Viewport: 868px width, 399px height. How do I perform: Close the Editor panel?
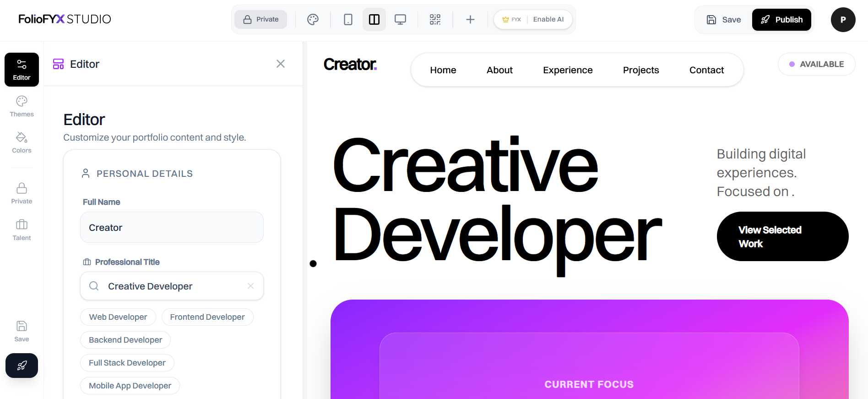tap(281, 64)
